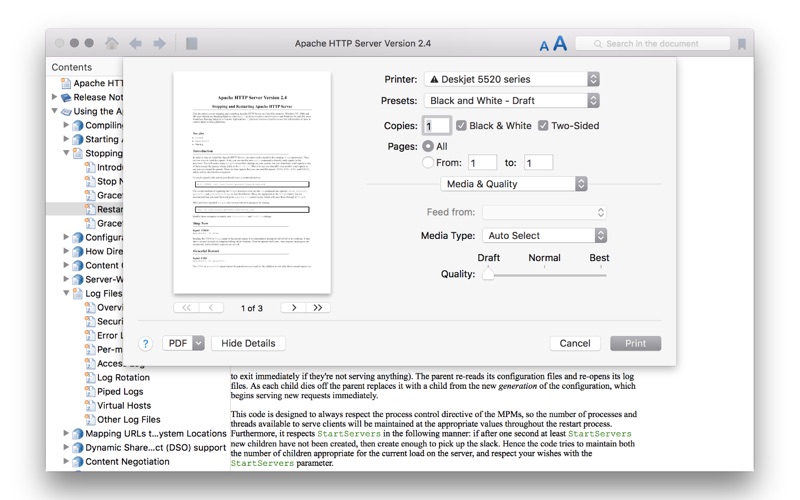The height and width of the screenshot is (500, 800).
Task: Click the print preview page thumbnail
Action: [x=252, y=183]
